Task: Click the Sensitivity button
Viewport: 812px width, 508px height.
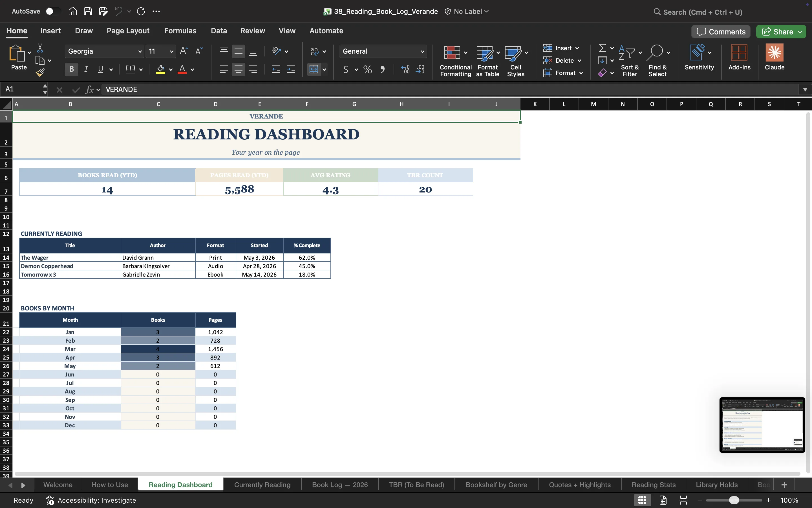Action: (x=699, y=58)
